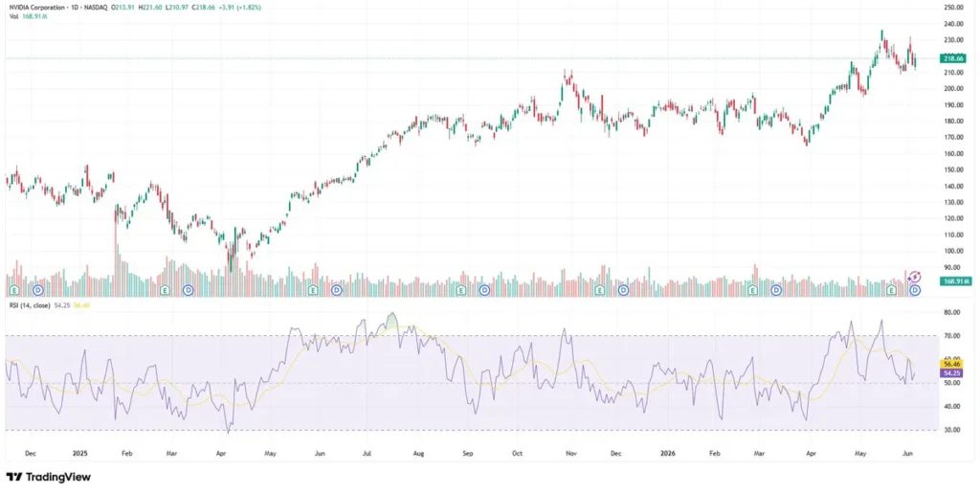This screenshot has width=980, height=493.
Task: Click the Sep label on the time axis
Action: pos(468,454)
